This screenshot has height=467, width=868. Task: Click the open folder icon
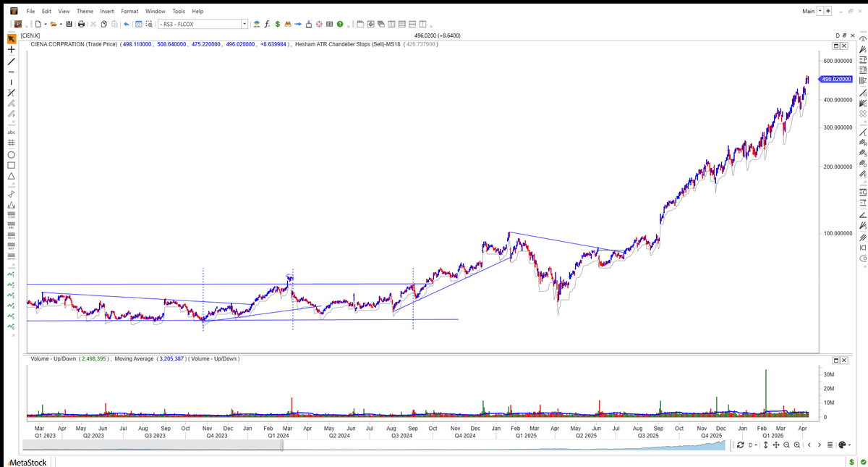53,24
